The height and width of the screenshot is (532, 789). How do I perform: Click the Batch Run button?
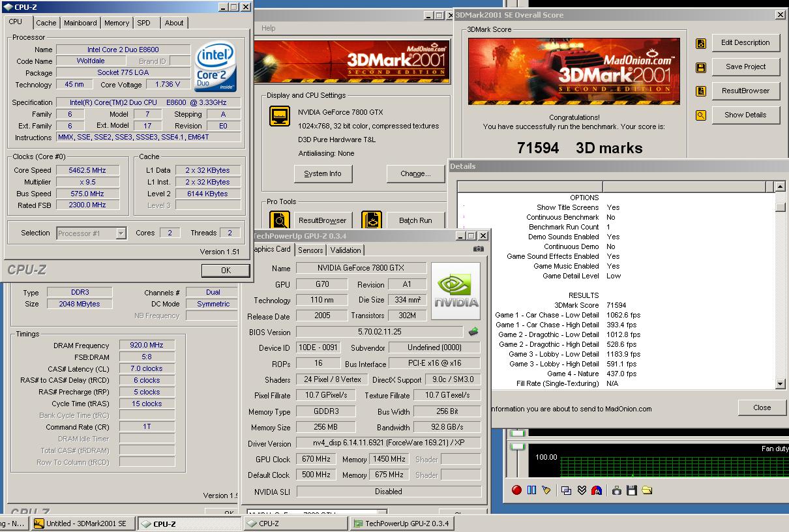pos(415,220)
